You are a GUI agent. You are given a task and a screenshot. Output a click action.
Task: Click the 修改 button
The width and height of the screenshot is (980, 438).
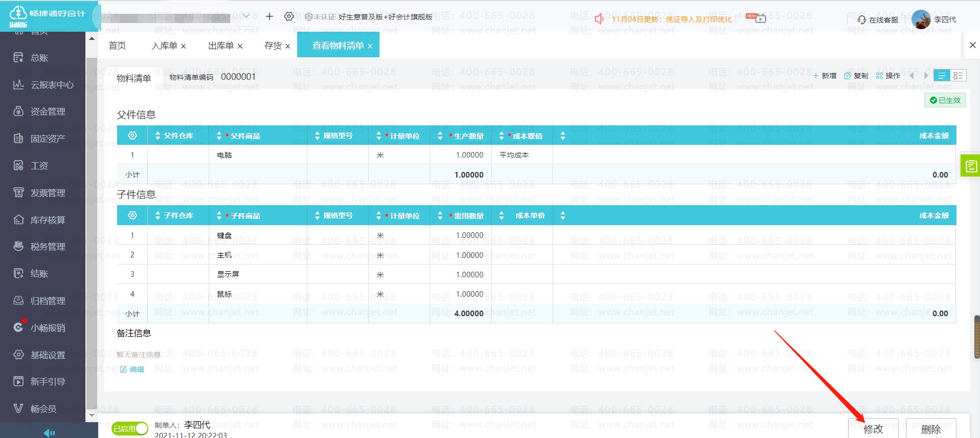(873, 429)
